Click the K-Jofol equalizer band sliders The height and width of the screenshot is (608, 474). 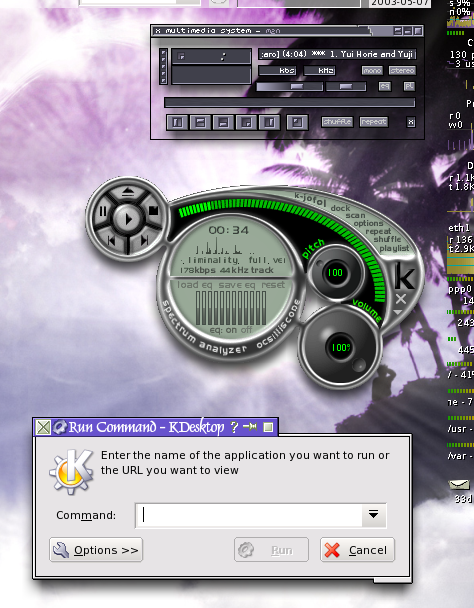point(231,308)
